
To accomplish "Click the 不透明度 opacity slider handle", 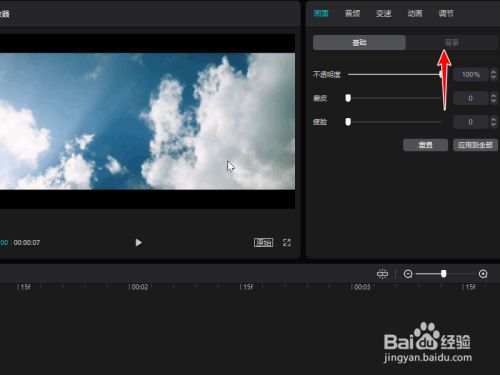I will coord(441,74).
